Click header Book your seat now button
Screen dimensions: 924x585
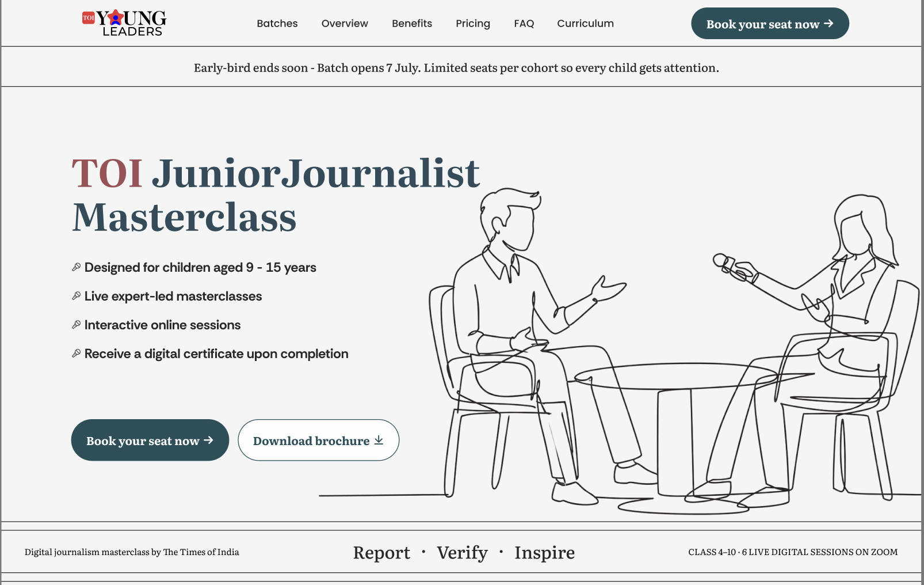[x=770, y=24]
